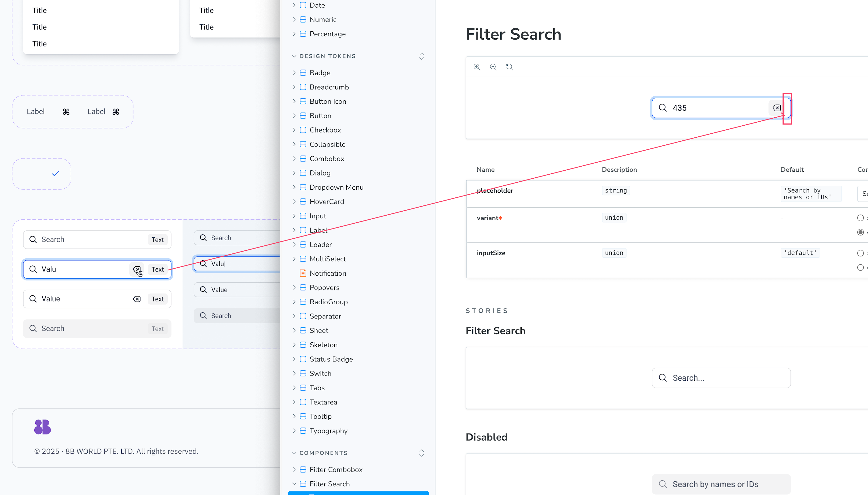The image size is (868, 495).
Task: Click the clear icon in the 'Value' search row
Action: click(137, 299)
